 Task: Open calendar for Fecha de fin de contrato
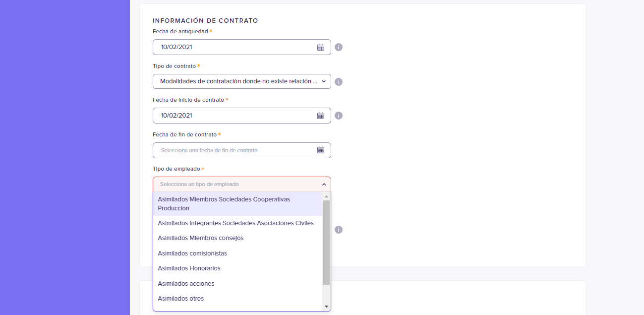coord(321,150)
